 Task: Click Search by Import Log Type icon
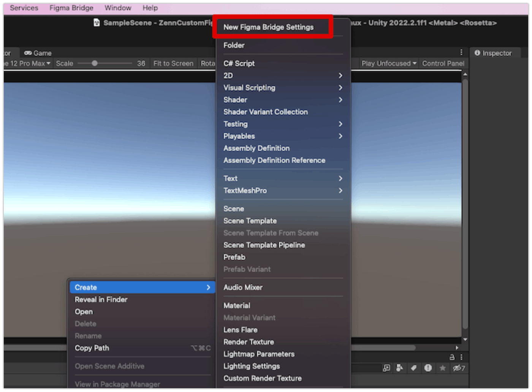pos(428,368)
